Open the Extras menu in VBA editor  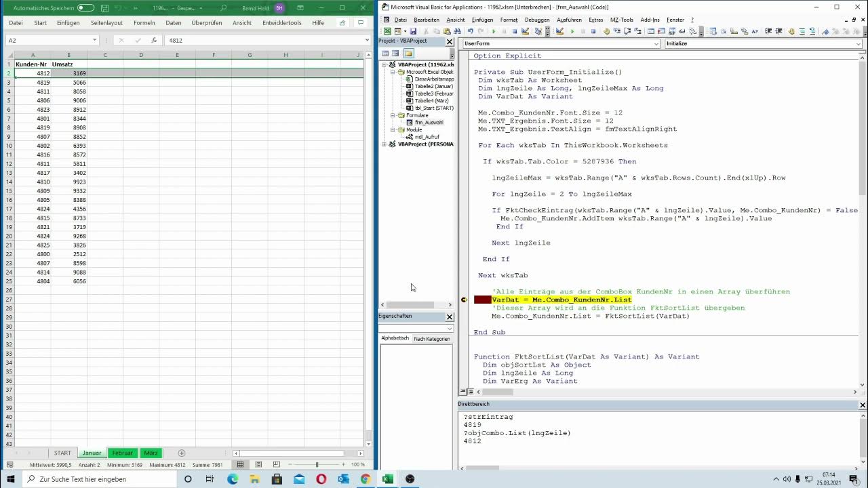(596, 20)
